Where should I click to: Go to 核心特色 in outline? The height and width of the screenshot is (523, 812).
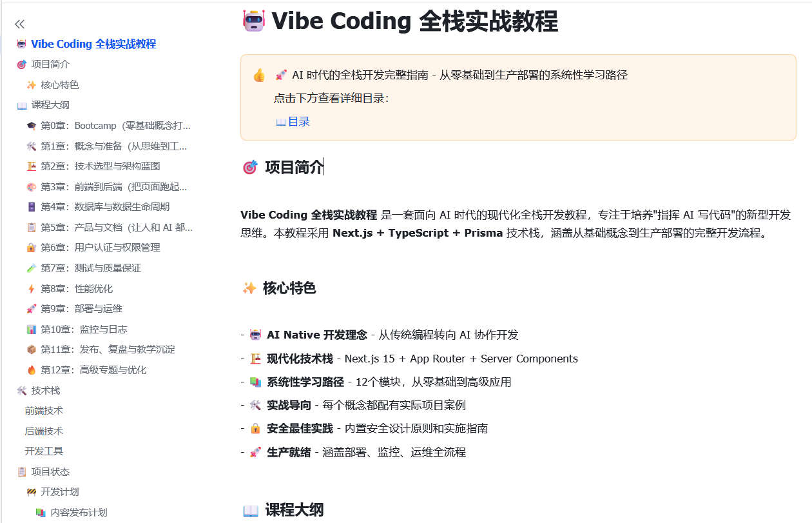[x=60, y=85]
